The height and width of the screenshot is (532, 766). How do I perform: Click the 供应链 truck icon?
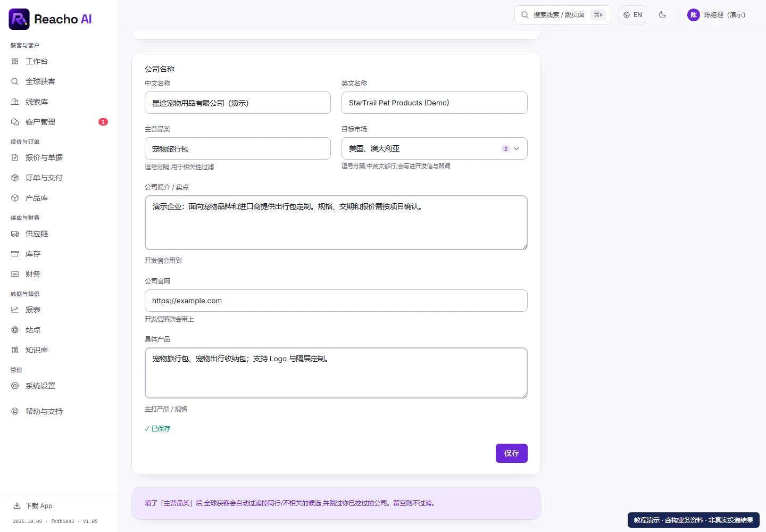pos(15,234)
